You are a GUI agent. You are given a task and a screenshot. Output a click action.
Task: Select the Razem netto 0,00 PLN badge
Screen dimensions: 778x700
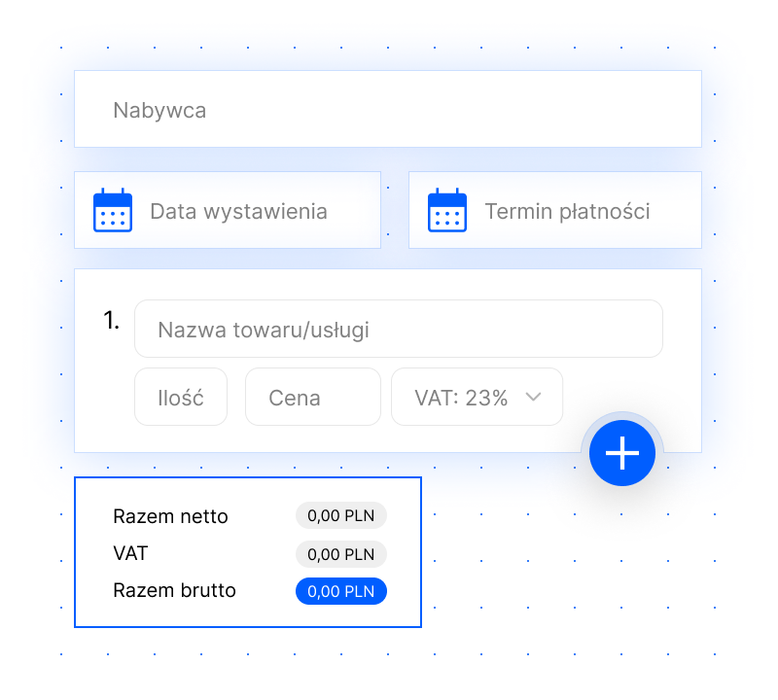340,516
